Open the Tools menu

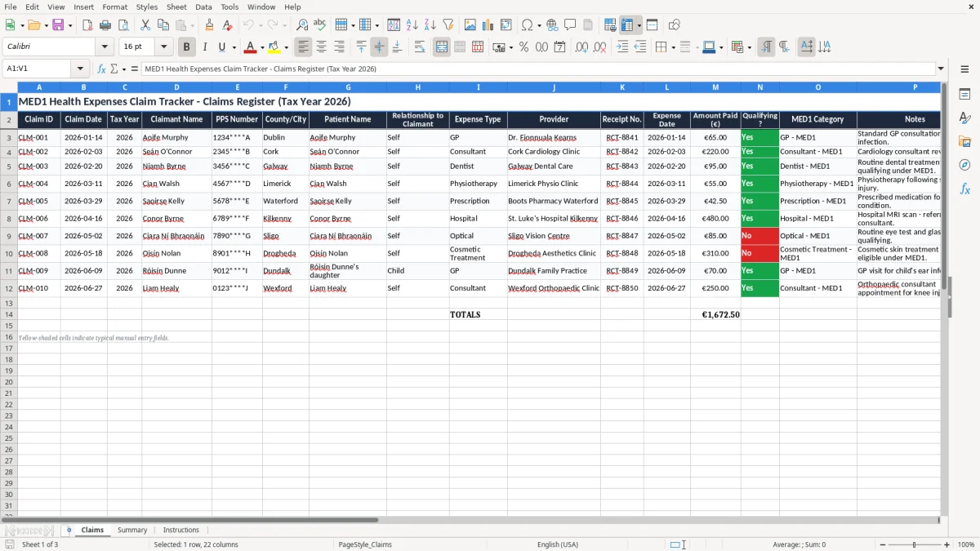[x=229, y=7]
